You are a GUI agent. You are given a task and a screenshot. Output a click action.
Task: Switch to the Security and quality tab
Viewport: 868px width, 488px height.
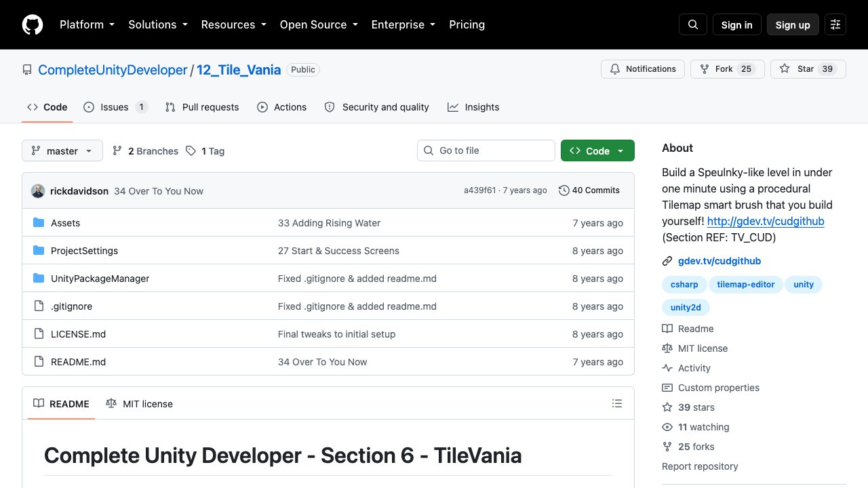coord(376,107)
